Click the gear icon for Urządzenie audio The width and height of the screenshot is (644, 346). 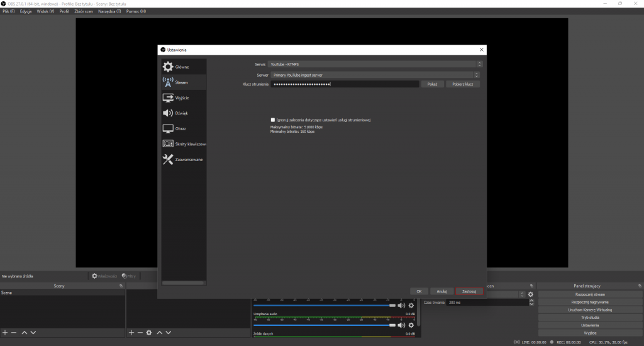pyautogui.click(x=411, y=325)
